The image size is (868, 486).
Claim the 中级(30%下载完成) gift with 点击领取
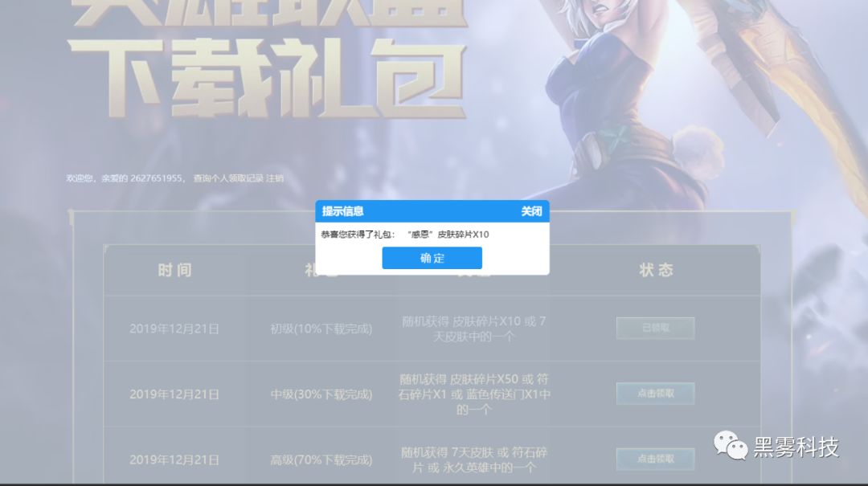click(x=656, y=393)
